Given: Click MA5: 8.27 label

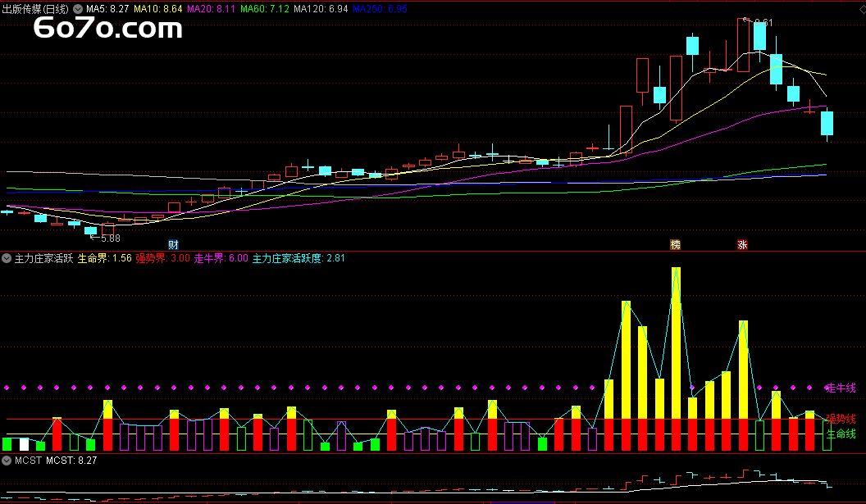Looking at the screenshot, I should pyautogui.click(x=107, y=9).
